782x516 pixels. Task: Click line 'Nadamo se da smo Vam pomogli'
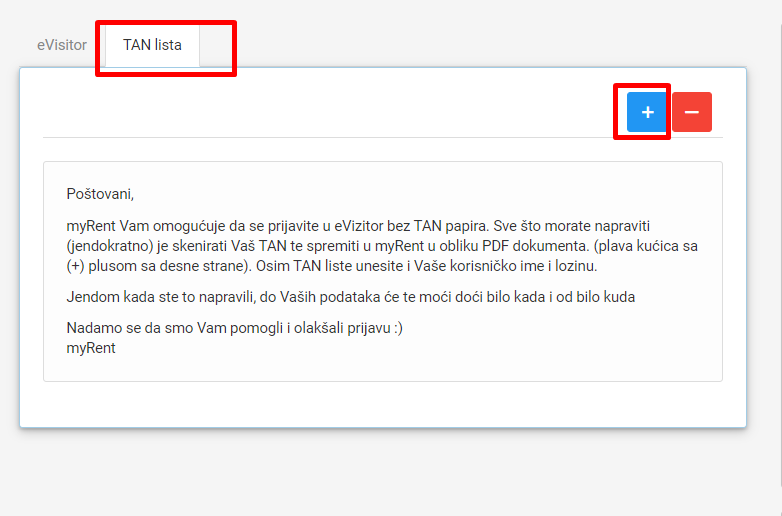234,328
